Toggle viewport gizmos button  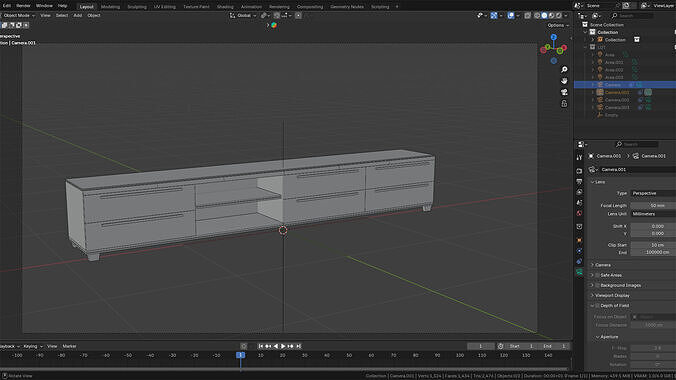tap(494, 16)
